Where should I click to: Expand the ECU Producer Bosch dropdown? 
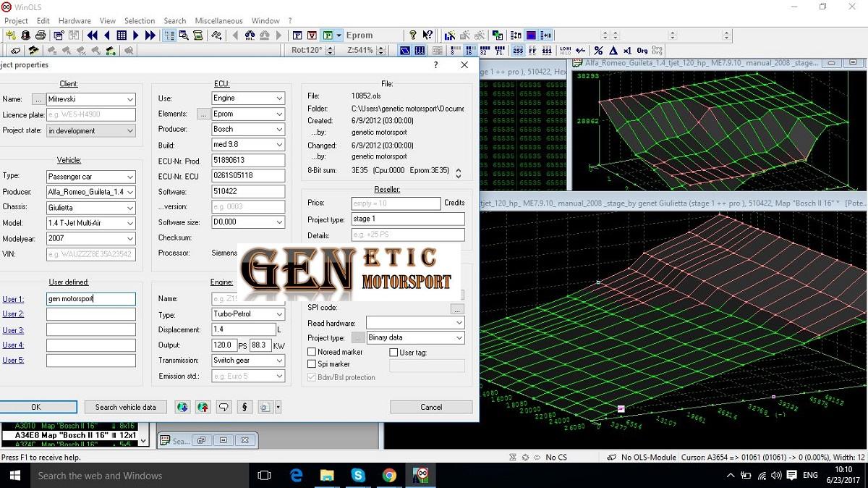[x=279, y=130]
